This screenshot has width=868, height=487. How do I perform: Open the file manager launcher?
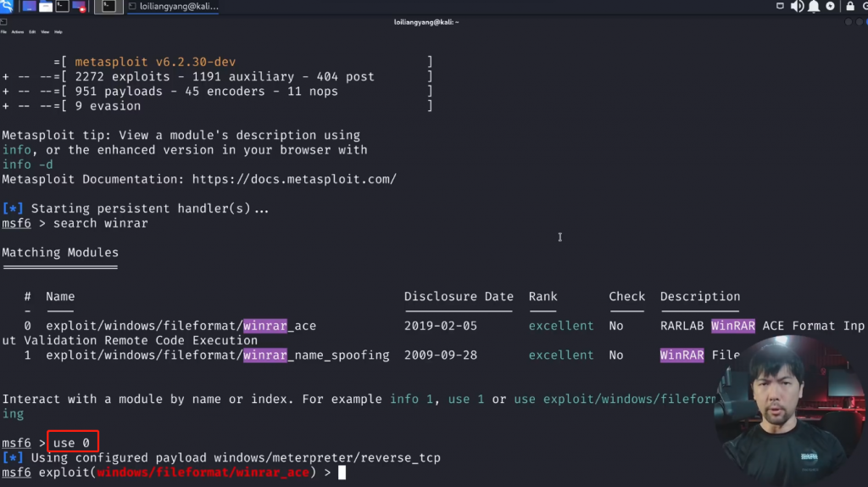pyautogui.click(x=46, y=7)
